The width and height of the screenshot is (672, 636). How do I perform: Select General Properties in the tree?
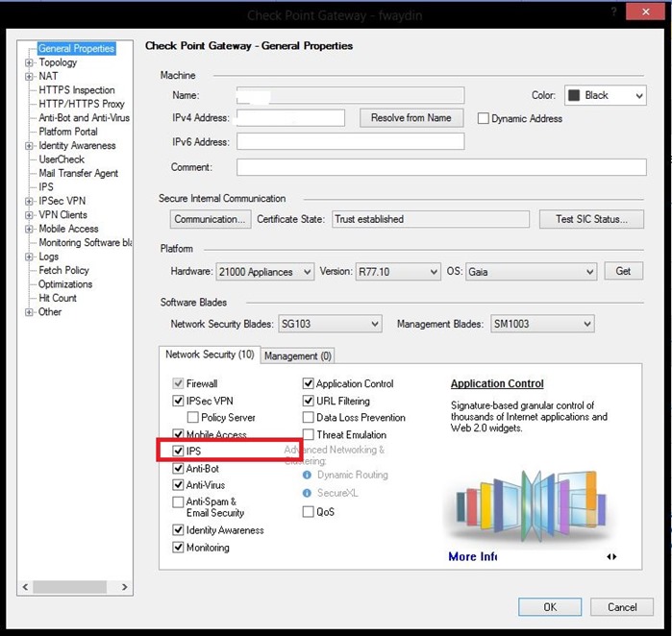(x=76, y=48)
